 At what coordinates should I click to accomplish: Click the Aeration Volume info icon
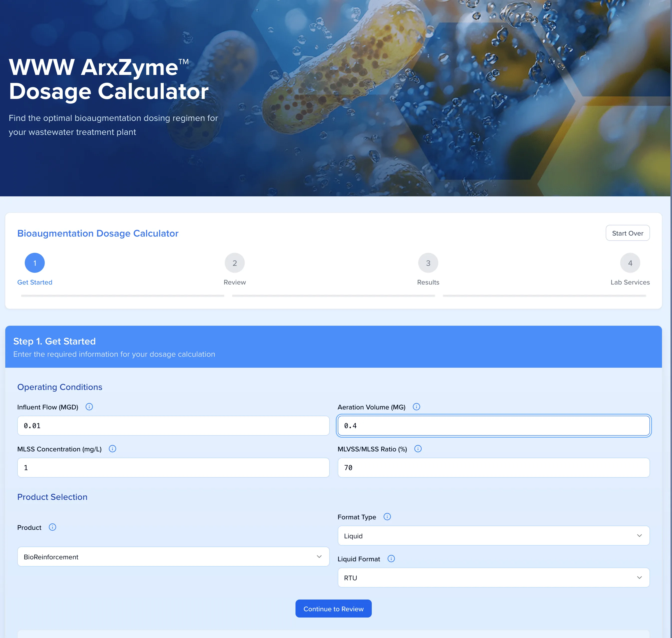(416, 407)
